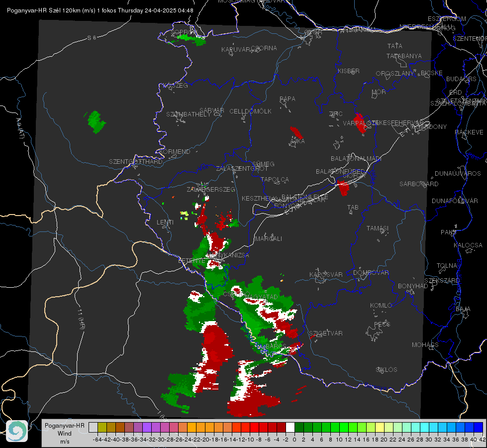Click the TAPOLCA town label
The image size is (487, 448).
click(x=275, y=179)
